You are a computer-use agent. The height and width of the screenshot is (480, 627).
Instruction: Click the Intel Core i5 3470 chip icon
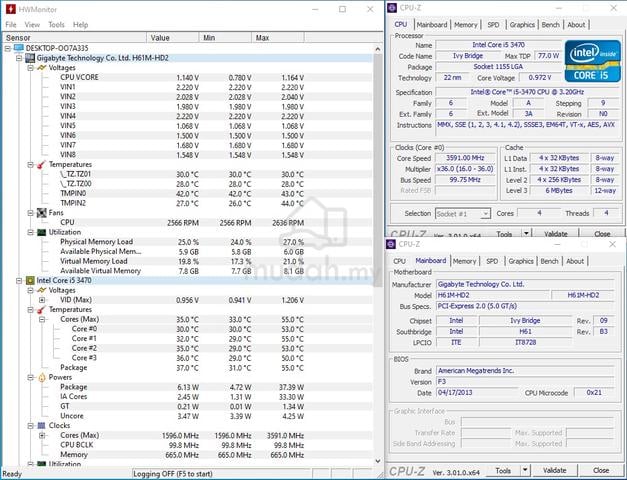(x=30, y=280)
